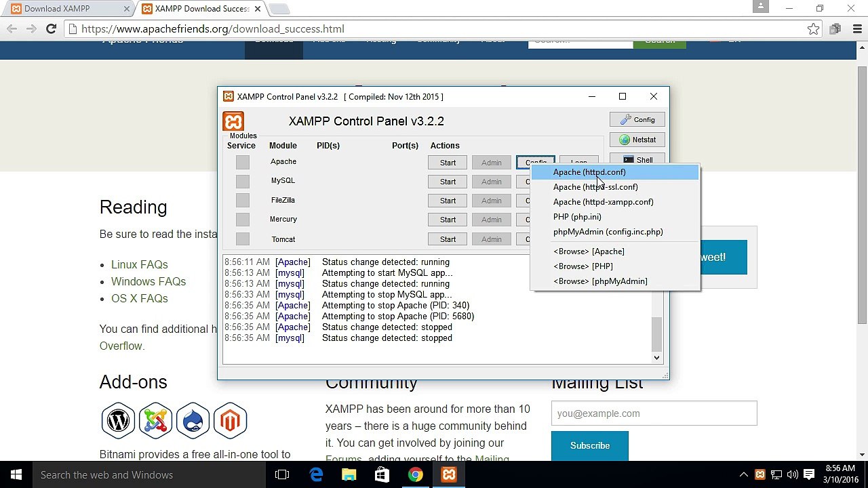Screen dimensions: 868x488
Task: Click the Drupal add-on icon
Action: pos(193,420)
